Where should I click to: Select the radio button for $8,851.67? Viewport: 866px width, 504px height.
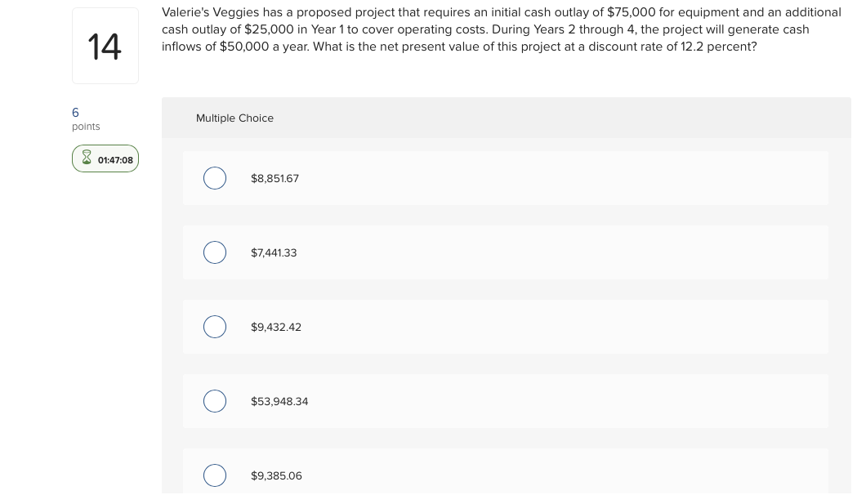tap(215, 178)
